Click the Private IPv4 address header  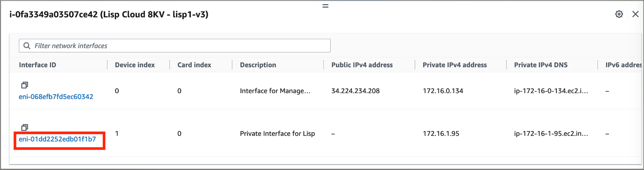tap(454, 65)
